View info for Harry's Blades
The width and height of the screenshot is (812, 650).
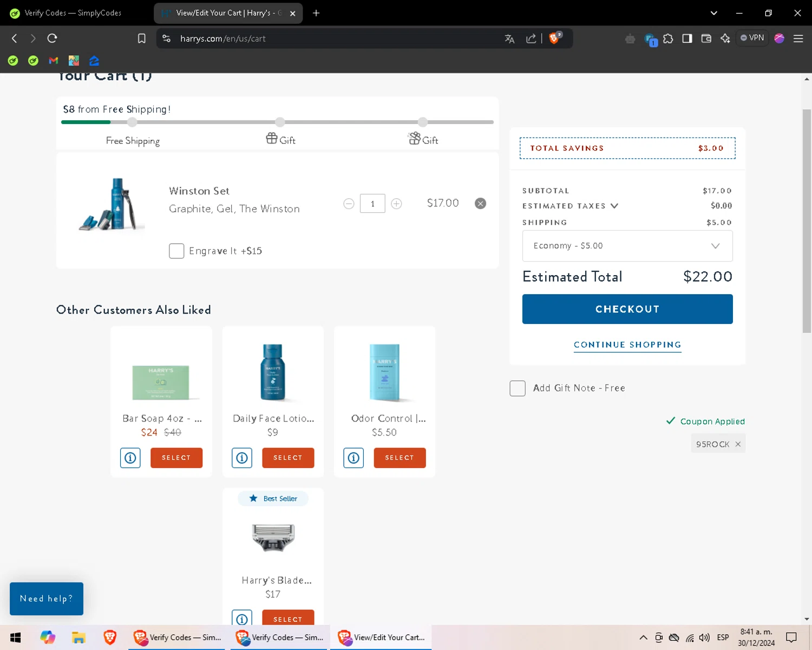pyautogui.click(x=242, y=617)
